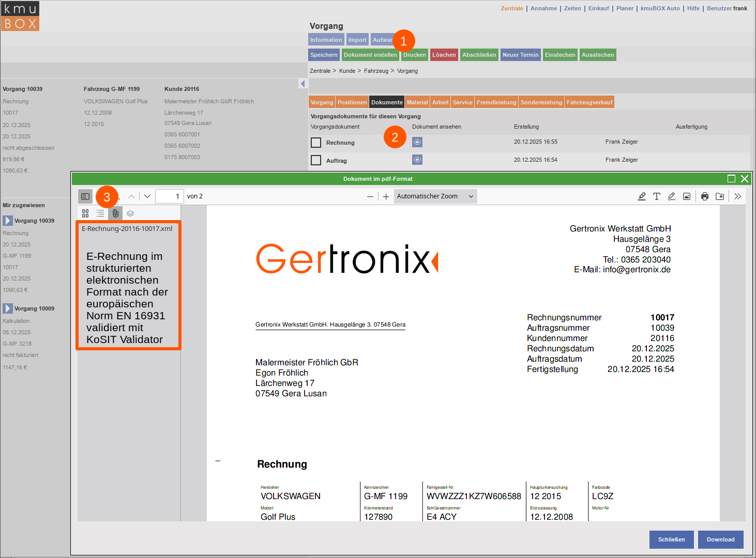Click the add image tool
Image resolution: width=756 pixels, height=558 pixels.
pos(687,196)
